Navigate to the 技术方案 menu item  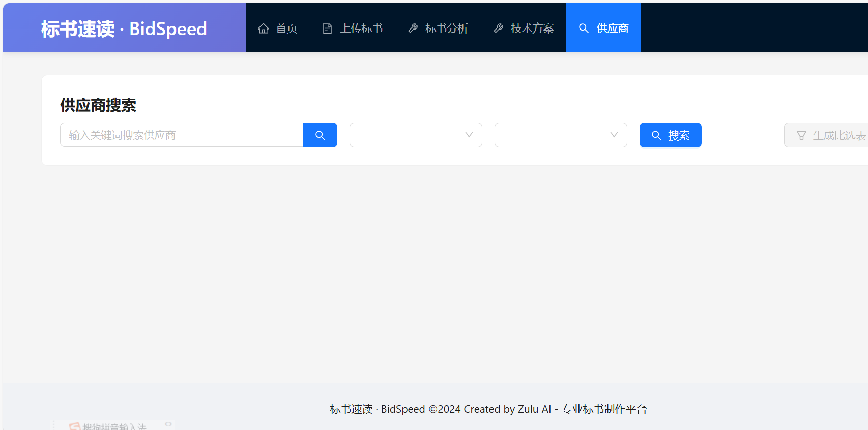532,28
